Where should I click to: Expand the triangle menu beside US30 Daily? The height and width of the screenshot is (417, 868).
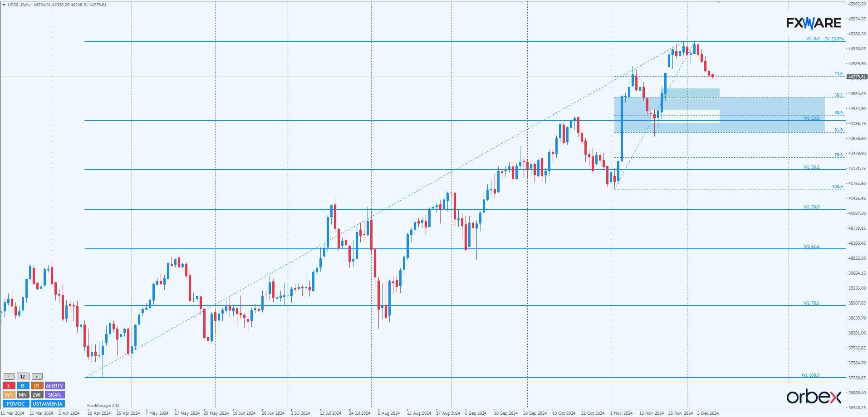pyautogui.click(x=4, y=5)
